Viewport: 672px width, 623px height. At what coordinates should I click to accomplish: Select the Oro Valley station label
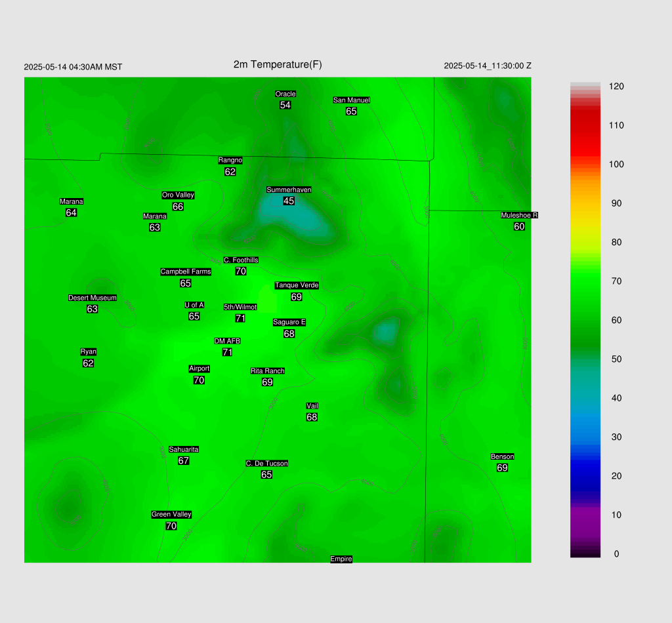(x=178, y=195)
